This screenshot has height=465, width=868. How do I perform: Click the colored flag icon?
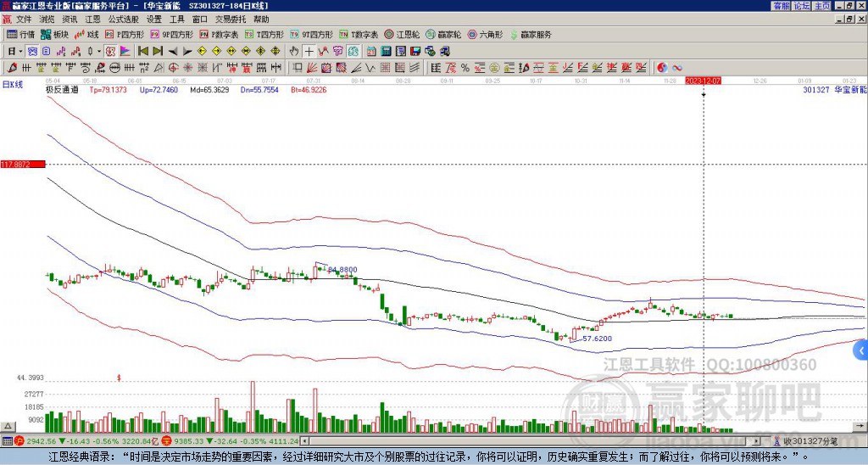click(x=125, y=52)
